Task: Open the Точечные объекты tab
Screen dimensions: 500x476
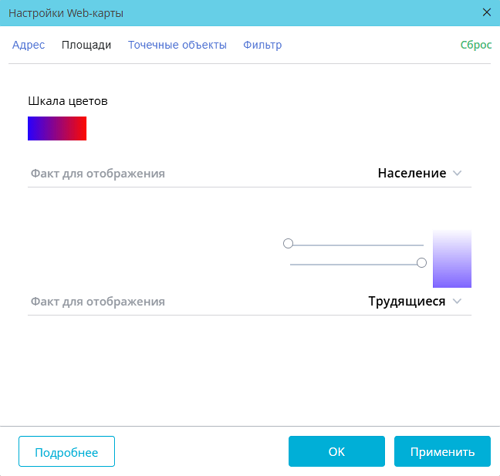Action: pos(177,45)
